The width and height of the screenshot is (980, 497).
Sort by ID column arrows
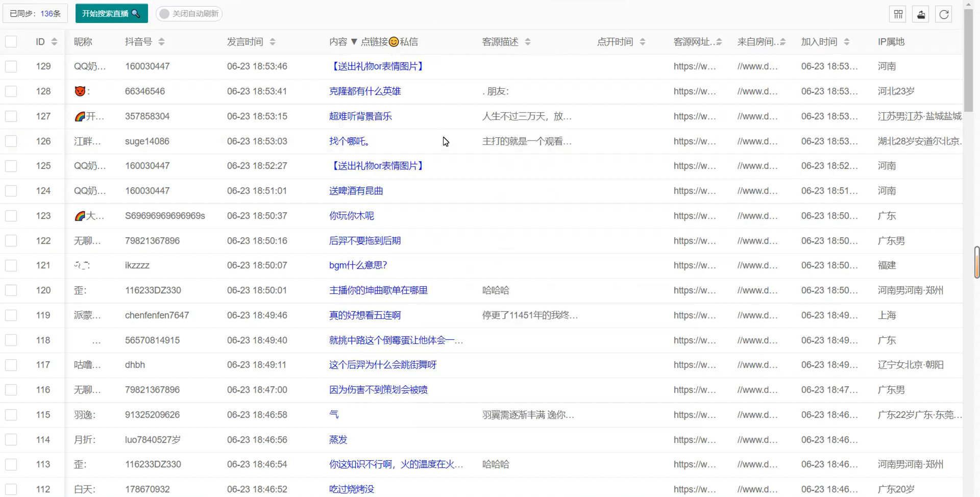click(54, 42)
